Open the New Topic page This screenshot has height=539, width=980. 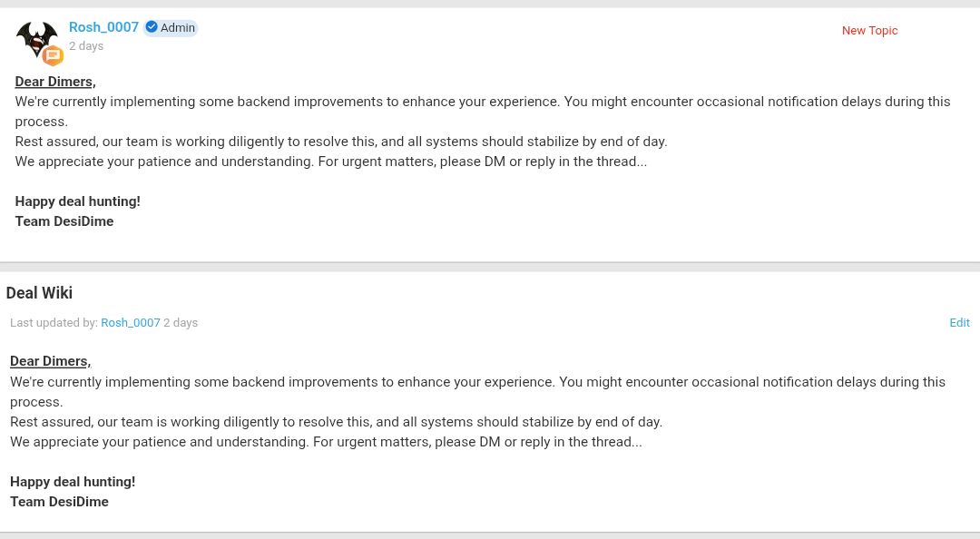coord(869,30)
